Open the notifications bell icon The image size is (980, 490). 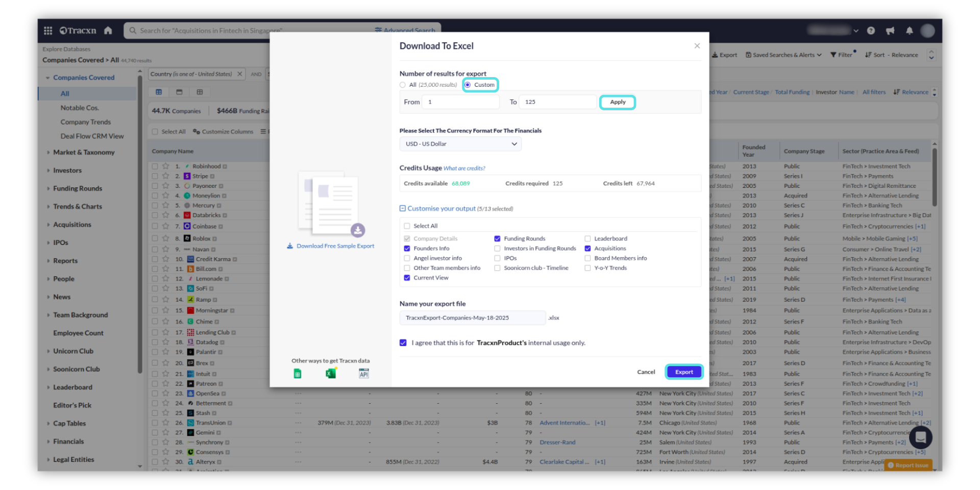(909, 31)
